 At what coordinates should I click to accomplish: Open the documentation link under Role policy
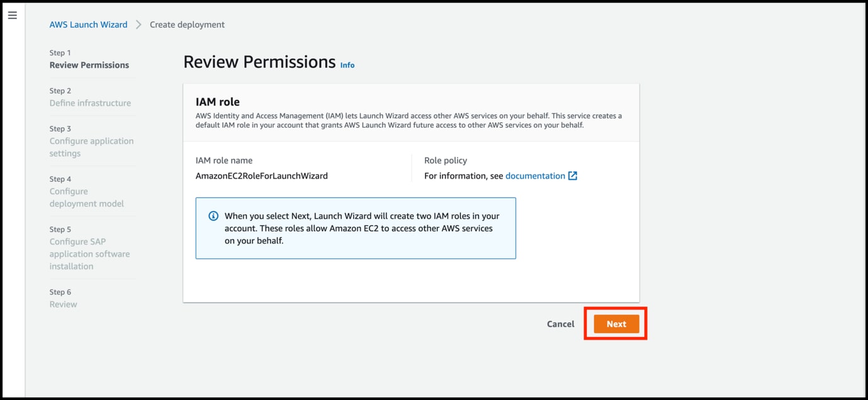pyautogui.click(x=535, y=175)
